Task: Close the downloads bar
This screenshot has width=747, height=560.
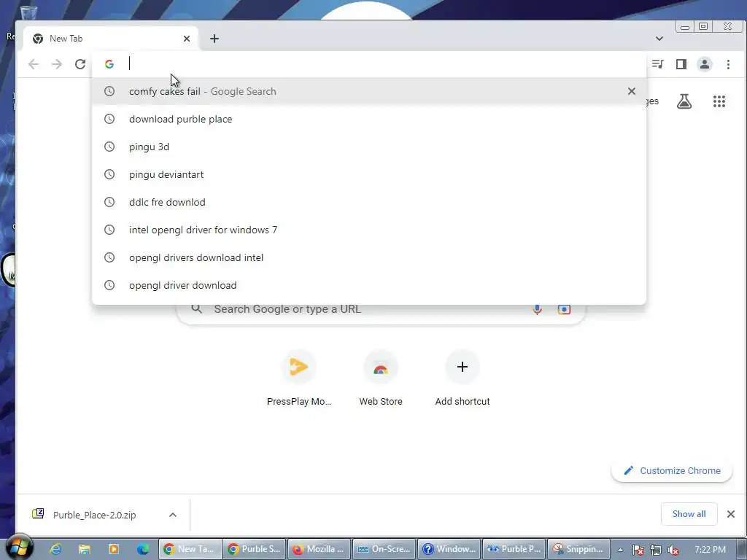Action: pos(731,514)
